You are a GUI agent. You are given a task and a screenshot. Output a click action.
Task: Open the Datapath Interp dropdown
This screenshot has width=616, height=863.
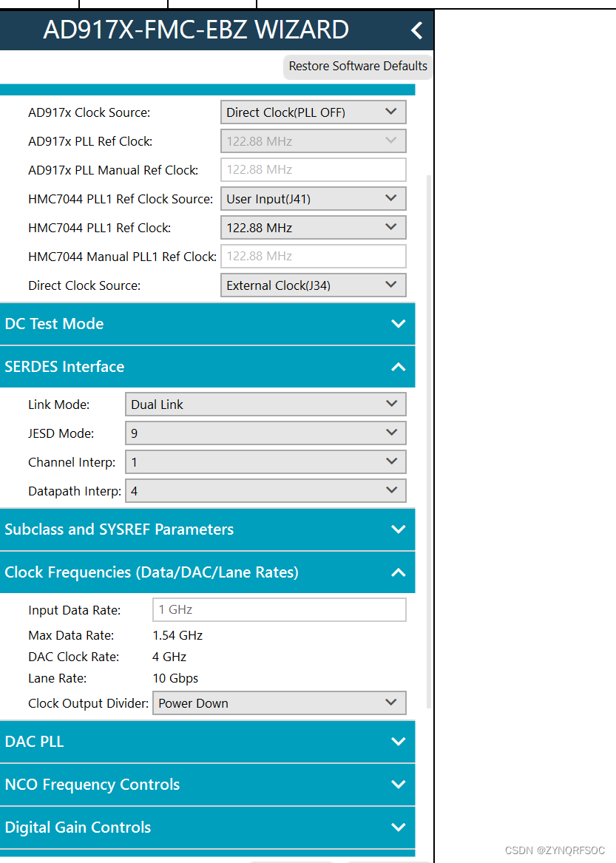pyautogui.click(x=265, y=490)
